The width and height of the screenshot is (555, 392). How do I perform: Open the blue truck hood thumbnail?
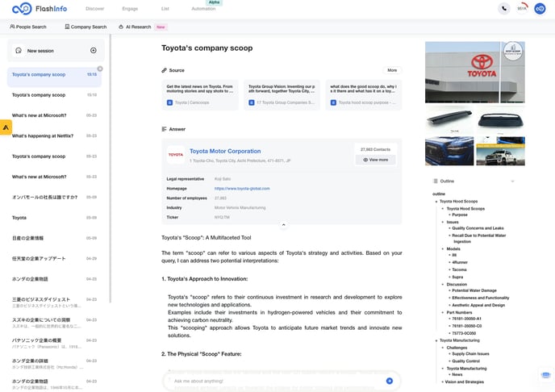[x=449, y=151]
